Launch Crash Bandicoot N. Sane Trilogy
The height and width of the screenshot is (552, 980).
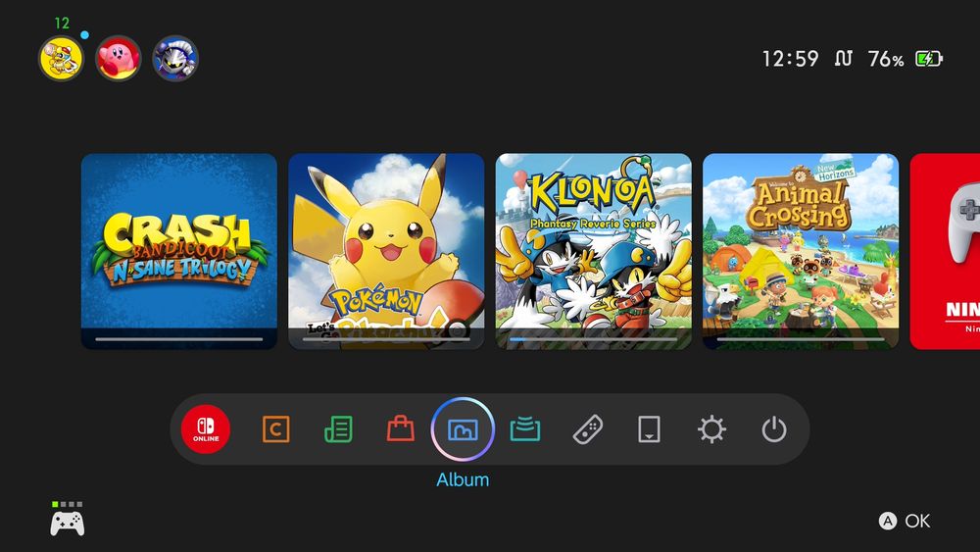click(x=178, y=251)
